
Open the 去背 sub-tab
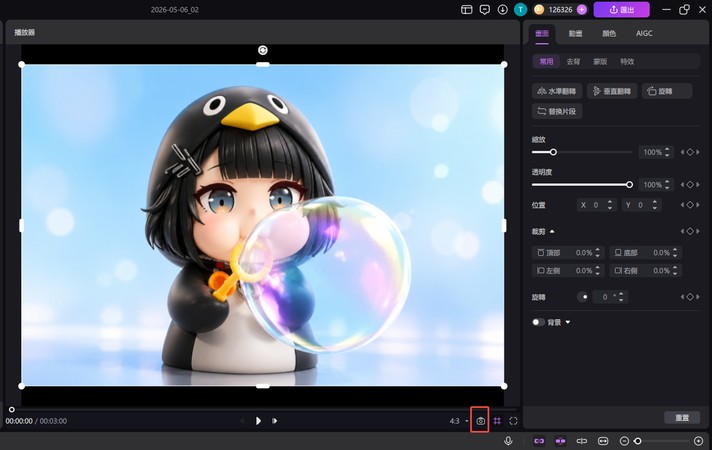coord(573,61)
